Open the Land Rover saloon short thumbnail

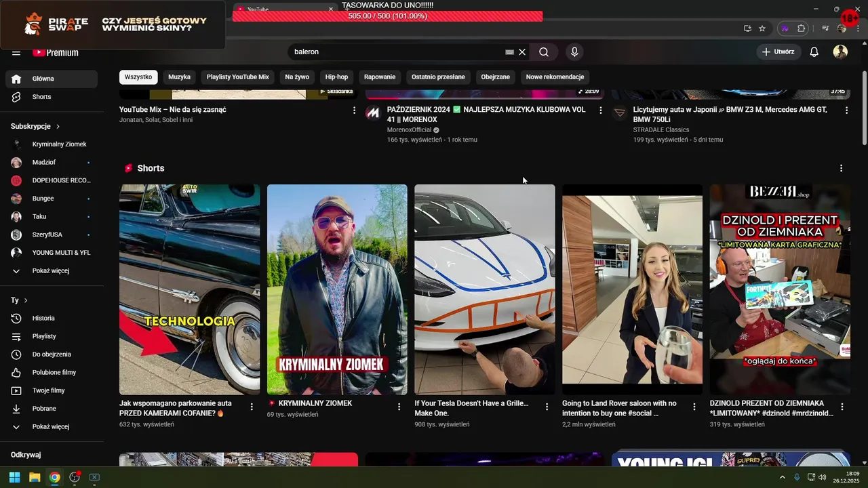click(x=632, y=289)
